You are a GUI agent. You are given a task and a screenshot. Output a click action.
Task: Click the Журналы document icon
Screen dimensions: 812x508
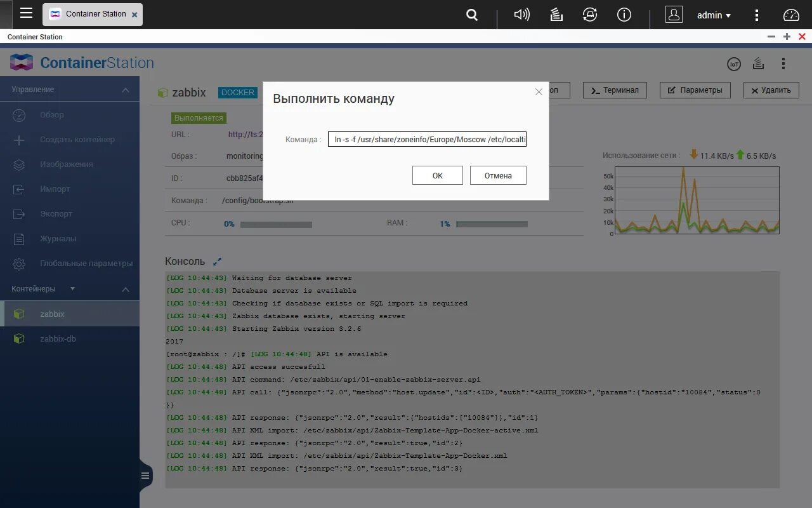(19, 239)
